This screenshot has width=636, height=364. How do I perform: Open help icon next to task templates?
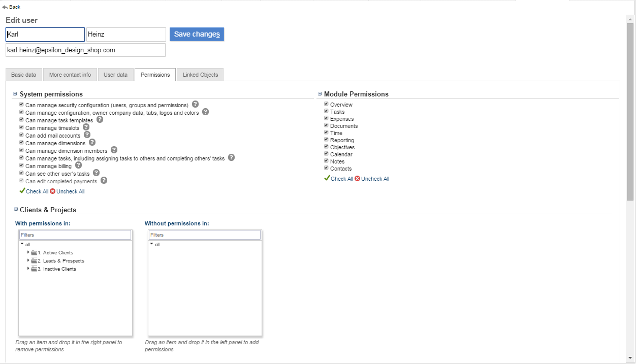(x=100, y=120)
